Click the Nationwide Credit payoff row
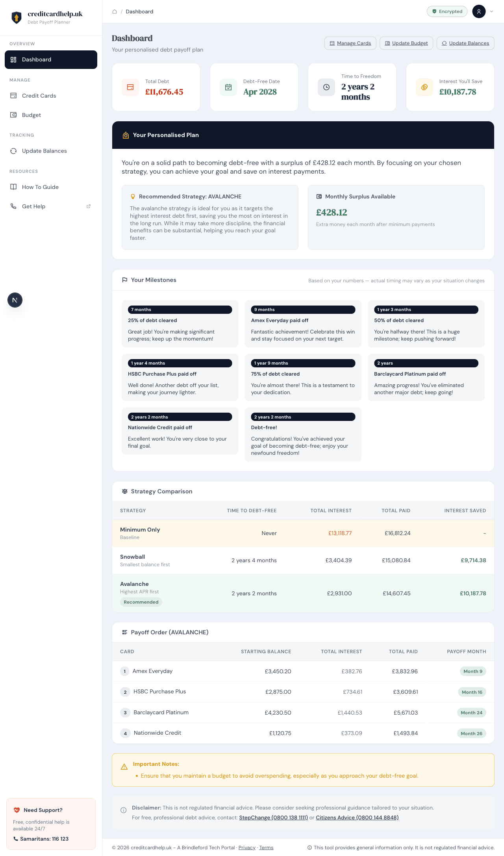The width and height of the screenshot is (504, 856). coord(303,733)
